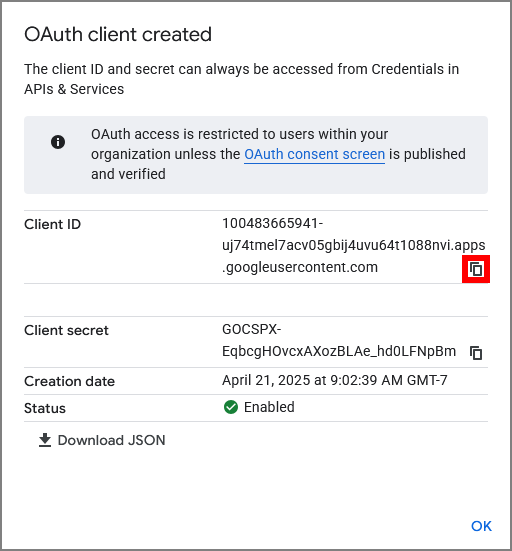Click the GOCSPX- client secret text
The image size is (512, 551).
click(252, 329)
